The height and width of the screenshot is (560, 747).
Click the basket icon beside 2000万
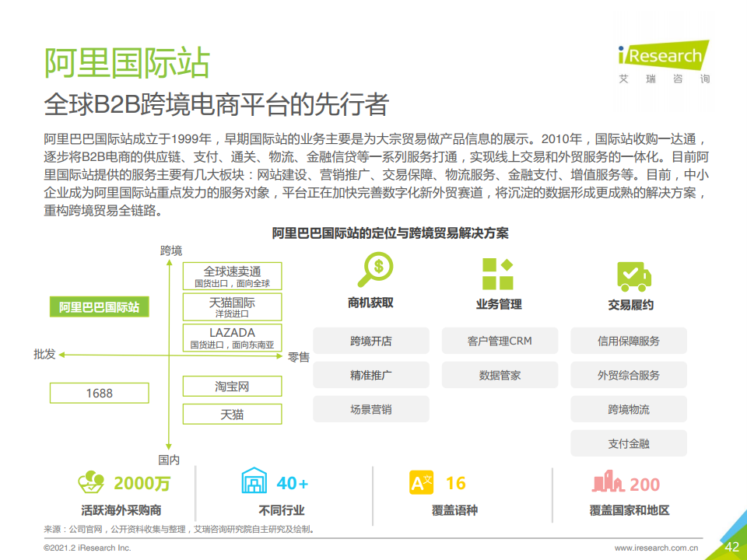click(91, 482)
